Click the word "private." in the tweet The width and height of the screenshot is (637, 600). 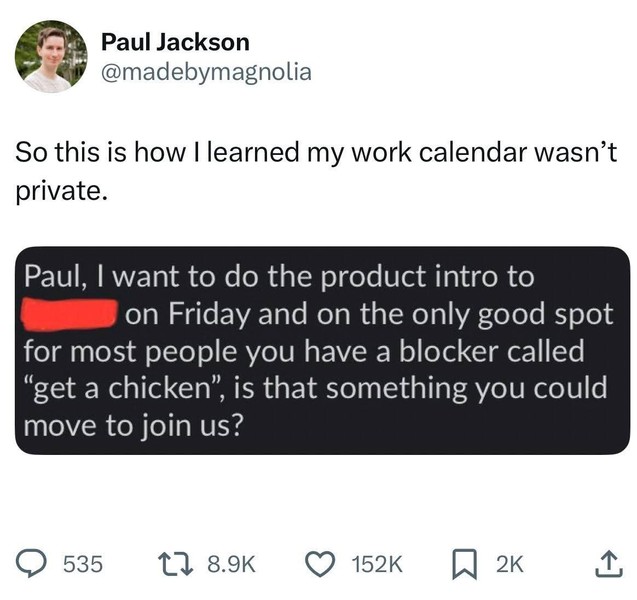(x=60, y=190)
